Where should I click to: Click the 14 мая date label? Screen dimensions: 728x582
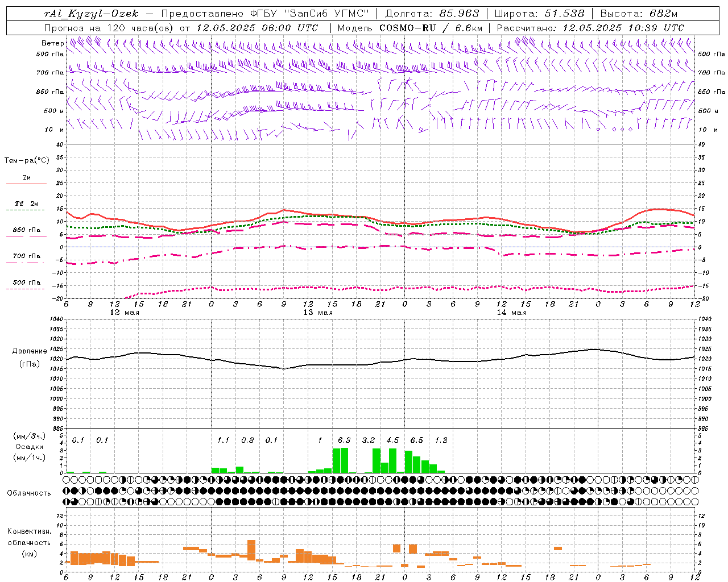pos(511,313)
